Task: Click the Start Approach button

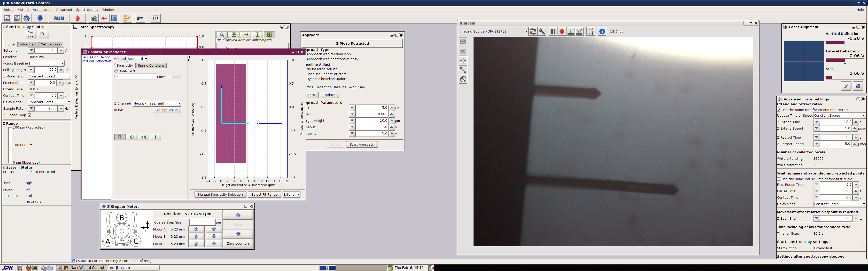Action: click(x=362, y=145)
